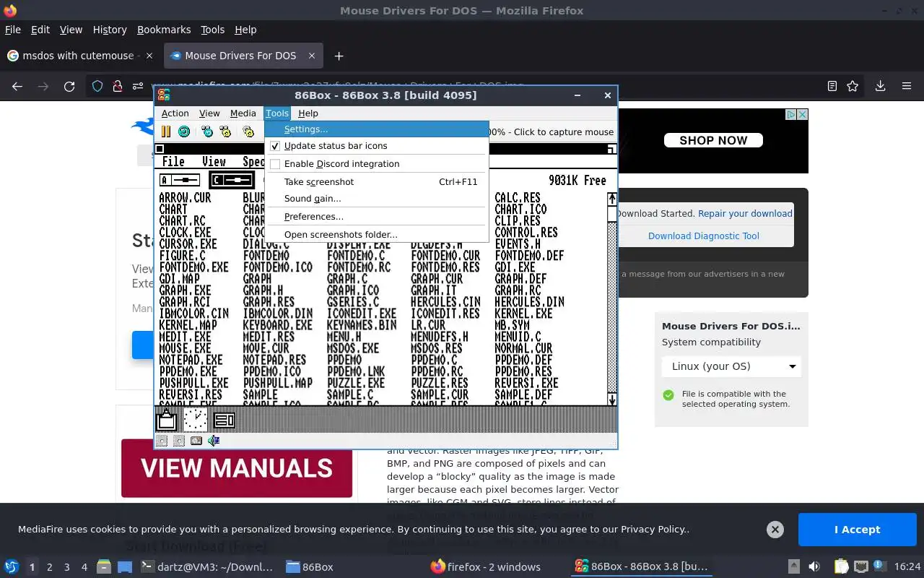The image size is (924, 578).
Task: Open Firefox Bookmarks menu
Action: (164, 30)
